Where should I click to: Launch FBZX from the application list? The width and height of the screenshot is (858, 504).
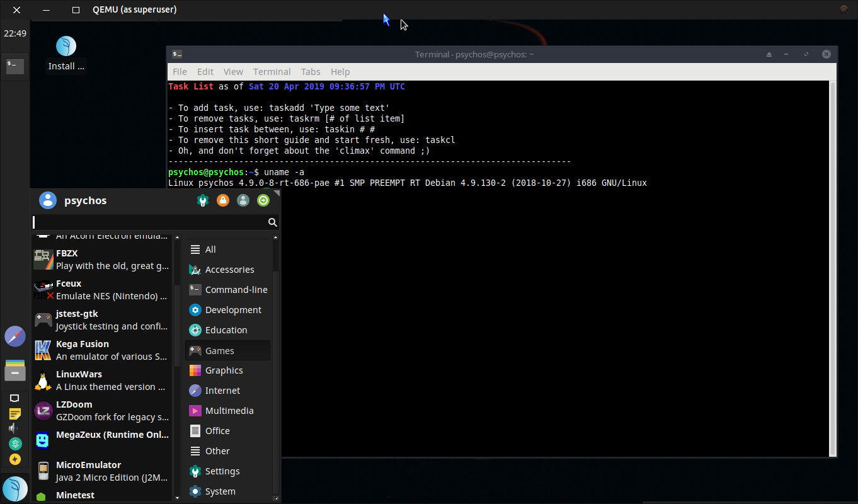[x=101, y=260]
